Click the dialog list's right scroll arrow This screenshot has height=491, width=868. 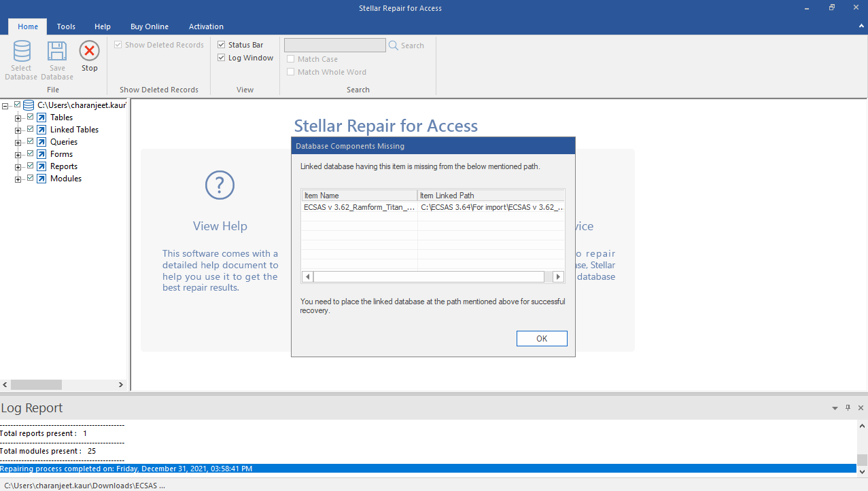(559, 277)
